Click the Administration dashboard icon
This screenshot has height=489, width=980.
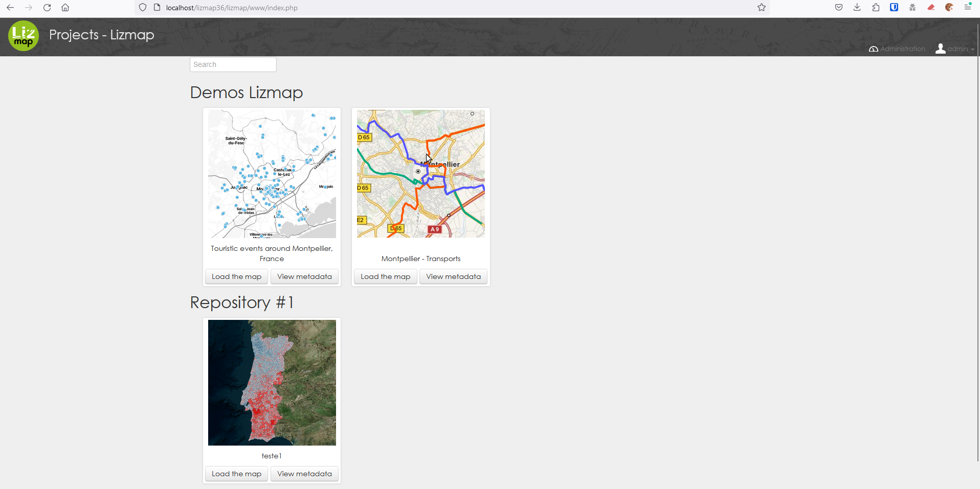[x=874, y=49]
